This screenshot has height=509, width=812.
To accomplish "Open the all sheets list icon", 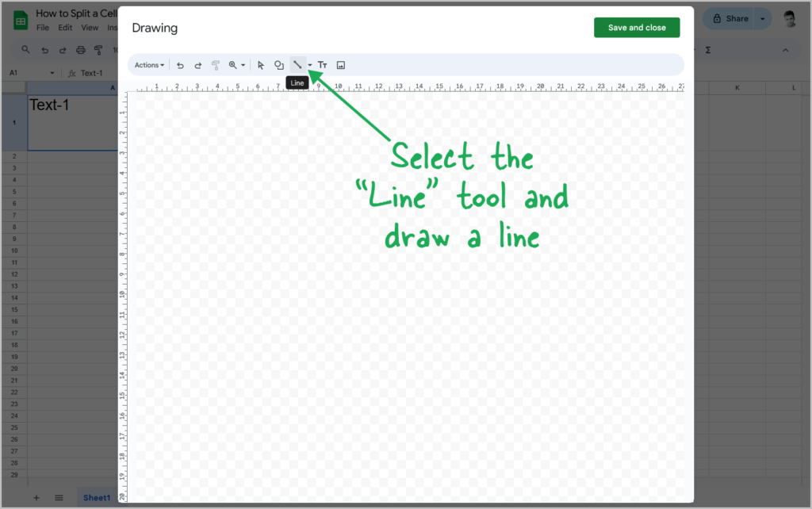I will [59, 497].
